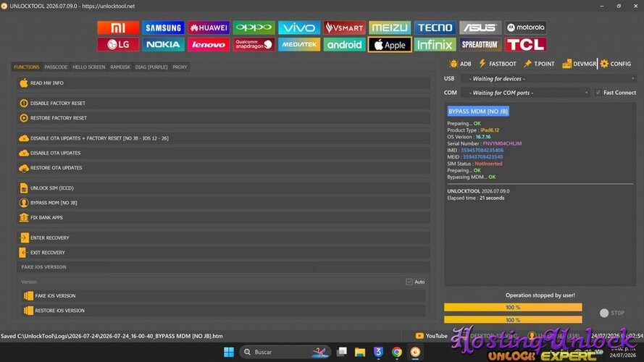Select the Huawei brand logo
The width and height of the screenshot is (644, 362).
[x=209, y=28]
